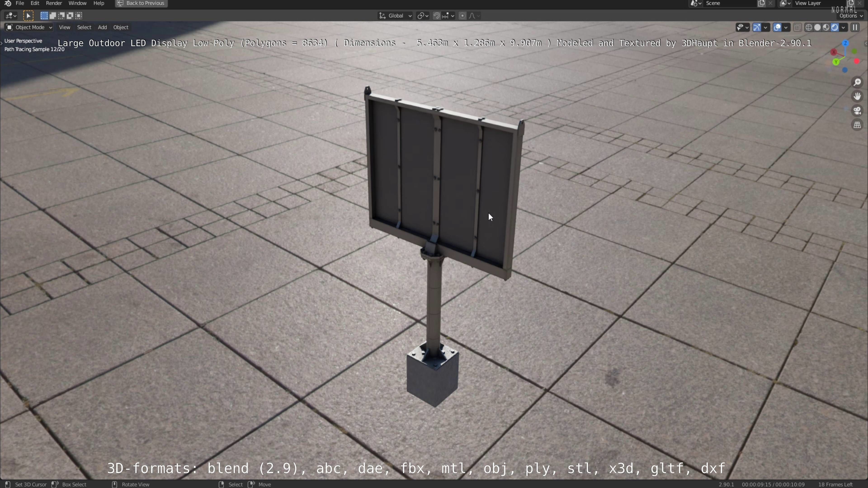This screenshot has height=488, width=868.
Task: Click the Scene name field
Action: pos(730,3)
